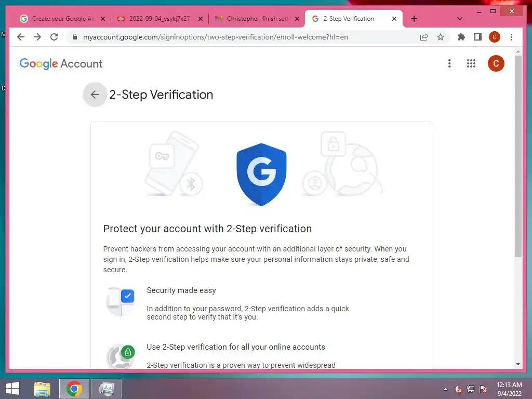Close the 2022-09-04_vsykj7x27 tab
532x399 pixels.
coord(200,19)
